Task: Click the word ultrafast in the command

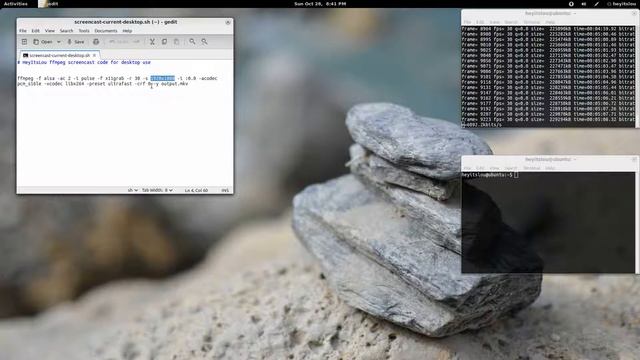Action: point(120,84)
